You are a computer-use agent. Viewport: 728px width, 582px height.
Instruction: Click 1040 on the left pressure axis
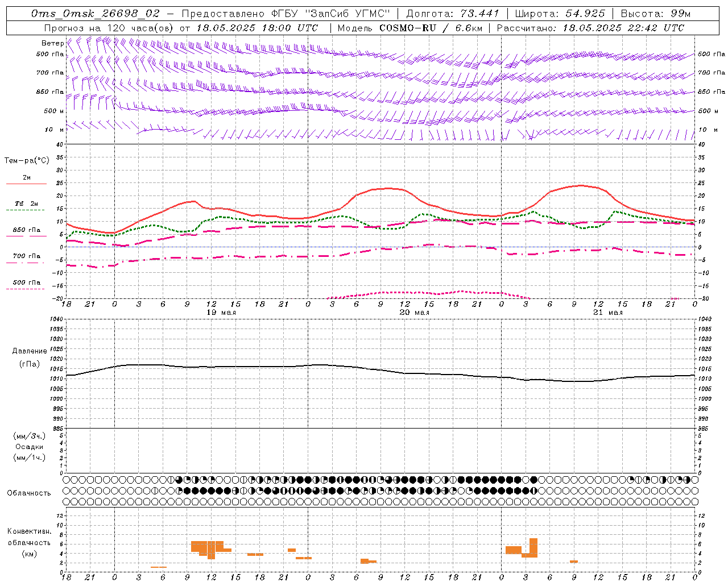point(56,319)
